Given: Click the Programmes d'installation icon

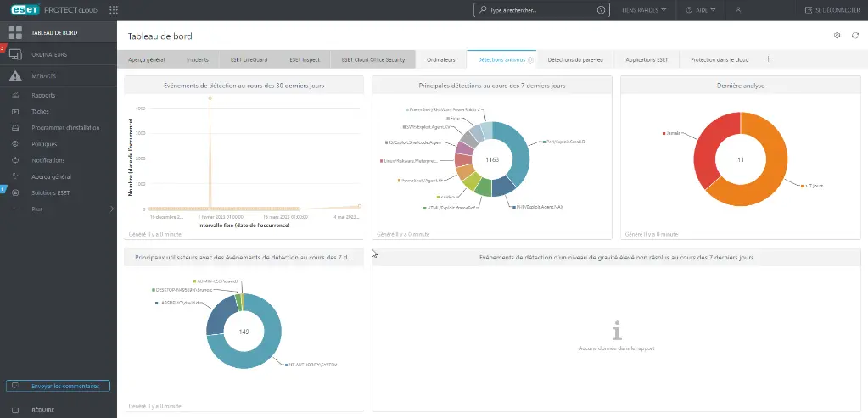Looking at the screenshot, I should [x=15, y=128].
